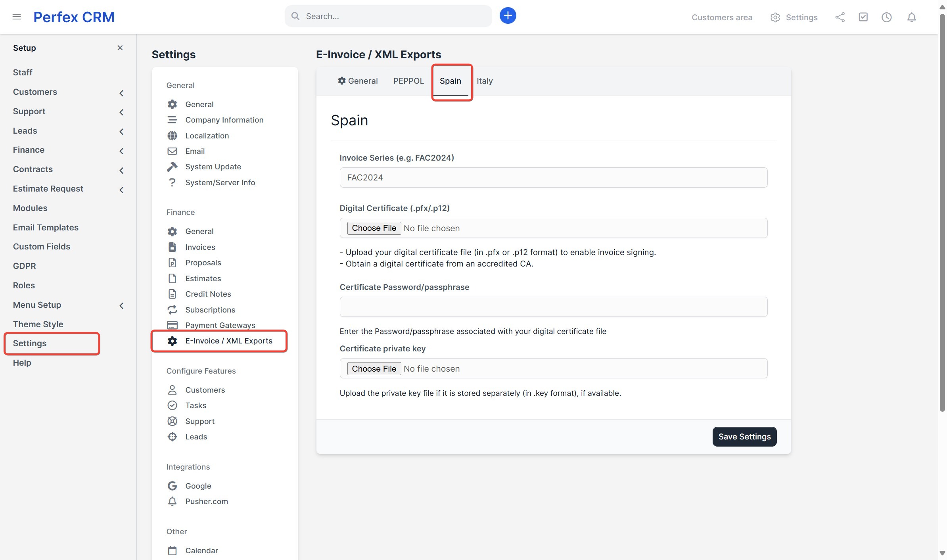Open the Italy tab

(x=485, y=81)
